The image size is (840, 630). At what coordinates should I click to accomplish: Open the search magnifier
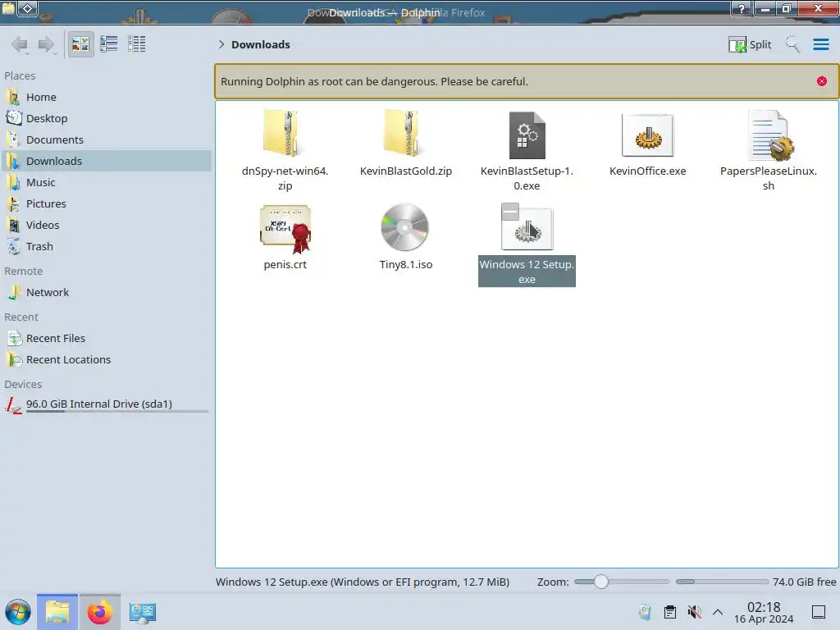[x=792, y=44]
